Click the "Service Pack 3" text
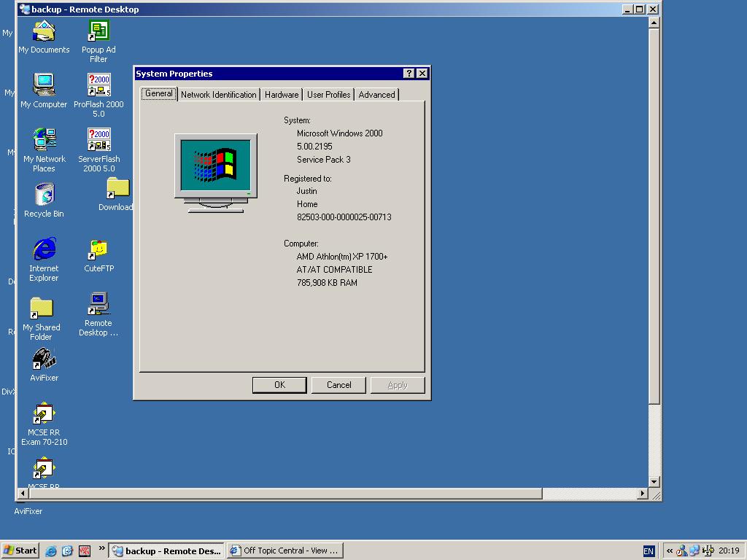 (323, 160)
